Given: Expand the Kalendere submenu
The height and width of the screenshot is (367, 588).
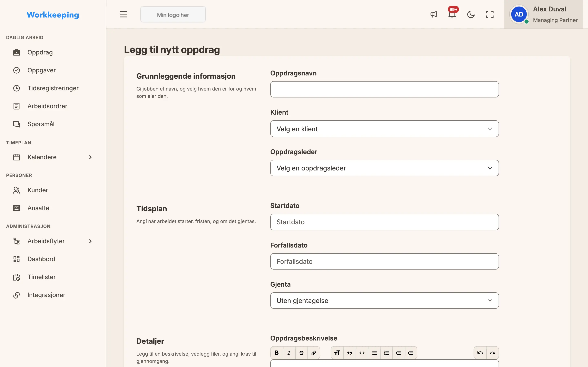Looking at the screenshot, I should coord(53,157).
